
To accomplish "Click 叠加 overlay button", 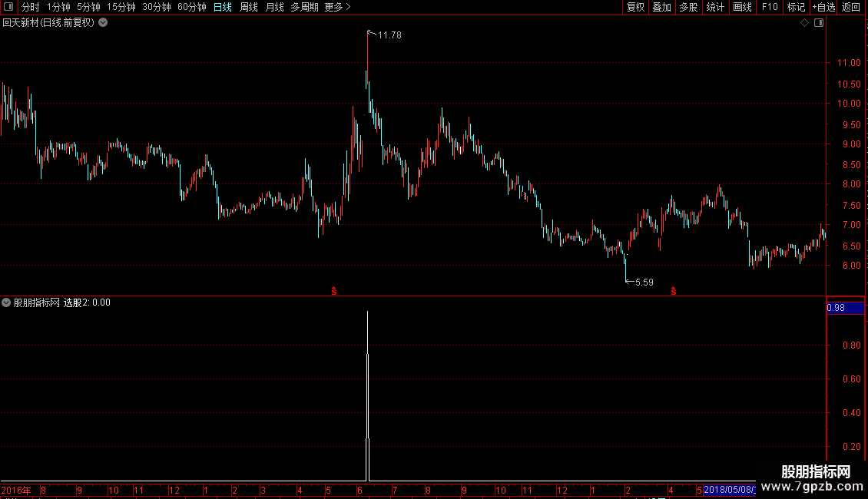I will pos(661,7).
